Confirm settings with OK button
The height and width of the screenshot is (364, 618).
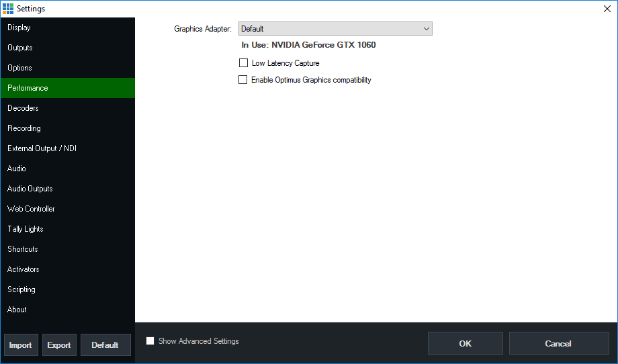pos(465,343)
